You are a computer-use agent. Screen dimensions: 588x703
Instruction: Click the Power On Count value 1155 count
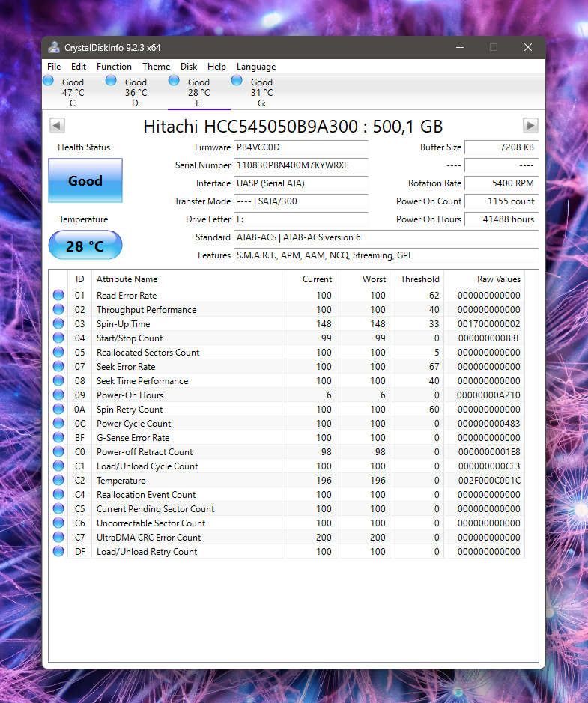pos(501,201)
